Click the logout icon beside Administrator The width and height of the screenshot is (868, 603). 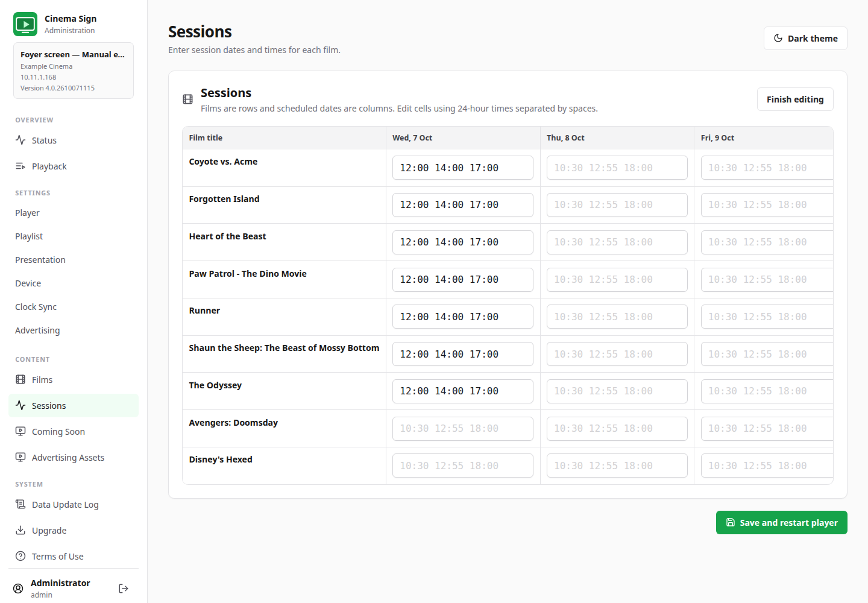[124, 589]
